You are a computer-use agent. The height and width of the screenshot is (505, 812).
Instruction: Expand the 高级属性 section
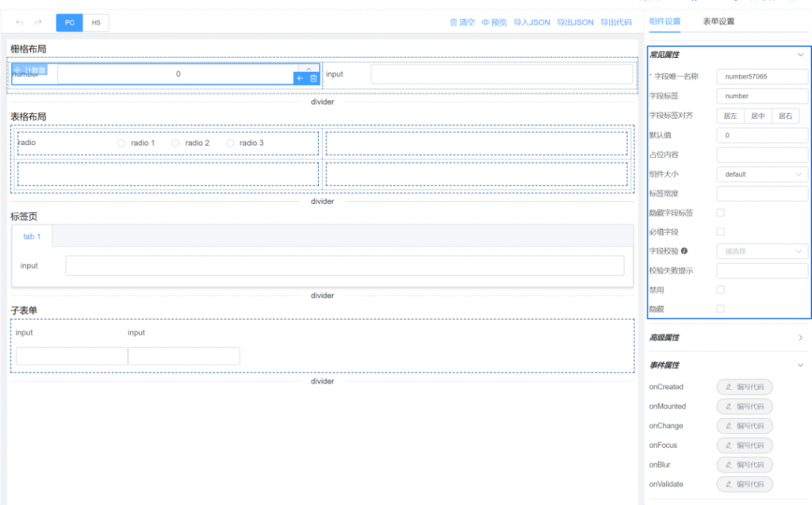coord(728,338)
